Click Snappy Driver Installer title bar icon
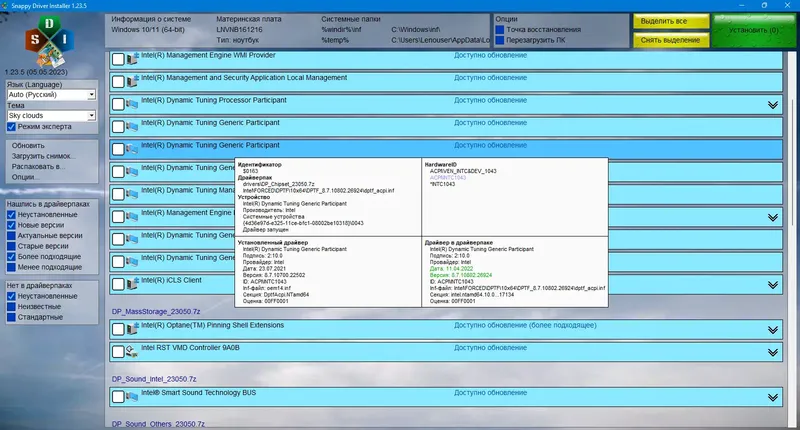Screen dimensions: 800x430 coord(5,5)
